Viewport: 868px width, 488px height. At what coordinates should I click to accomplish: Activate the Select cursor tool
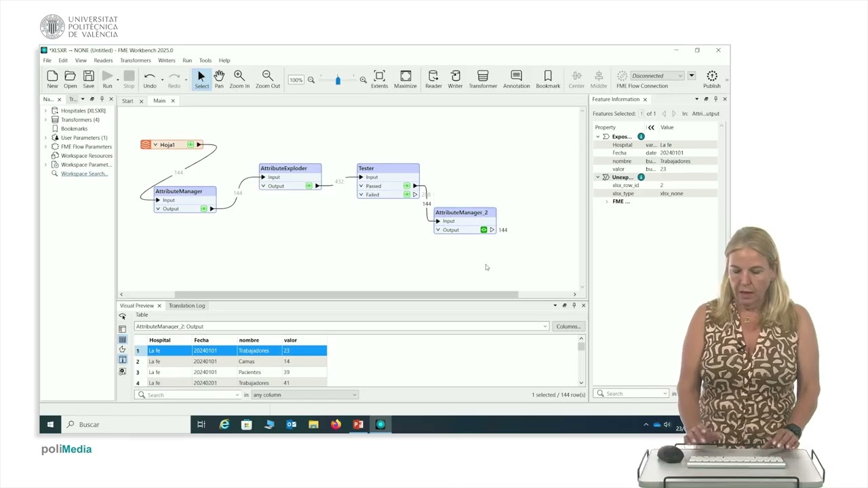(201, 79)
